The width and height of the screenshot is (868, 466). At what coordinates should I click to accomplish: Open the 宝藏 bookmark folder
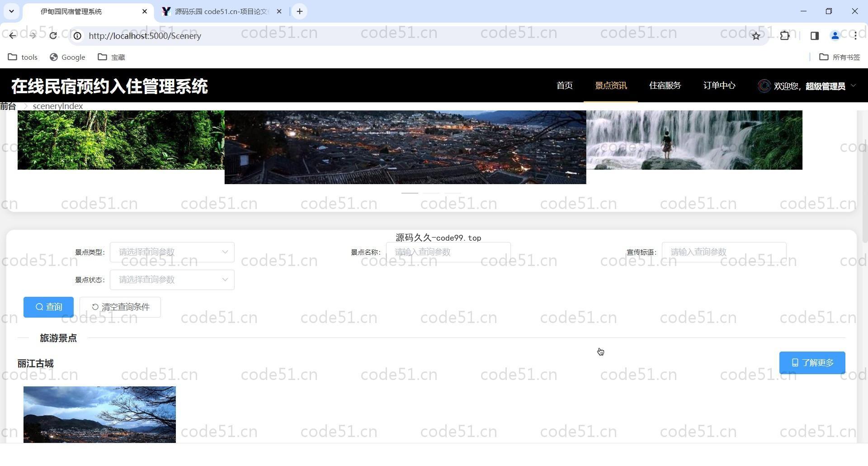click(x=112, y=57)
